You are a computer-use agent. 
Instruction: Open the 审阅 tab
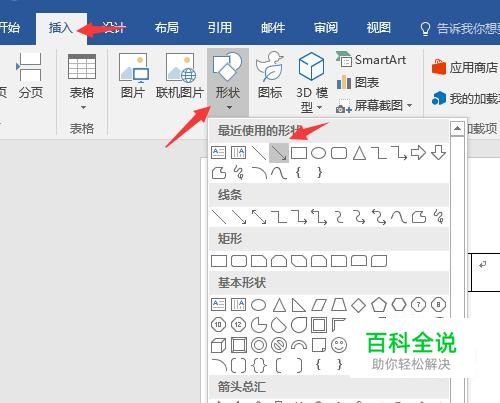(326, 28)
